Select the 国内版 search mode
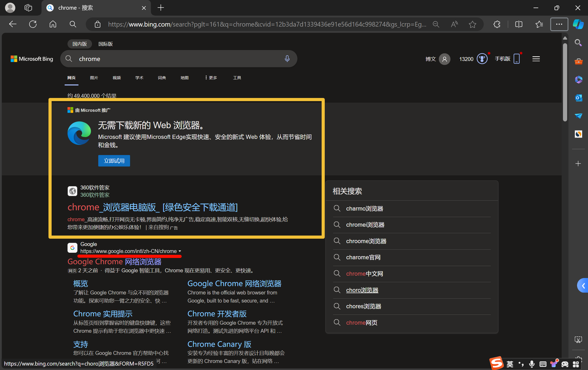 [x=79, y=44]
